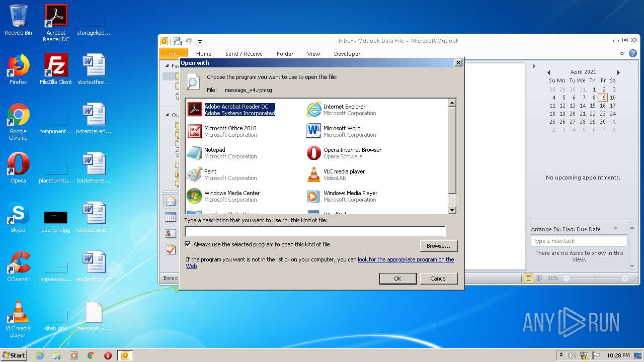Click Browse button in Open with dialog

point(438,246)
